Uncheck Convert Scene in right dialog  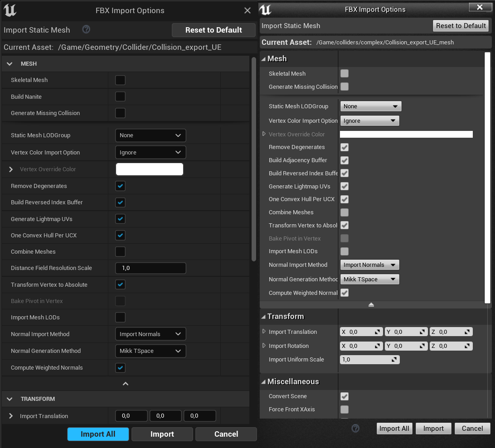[x=345, y=396]
